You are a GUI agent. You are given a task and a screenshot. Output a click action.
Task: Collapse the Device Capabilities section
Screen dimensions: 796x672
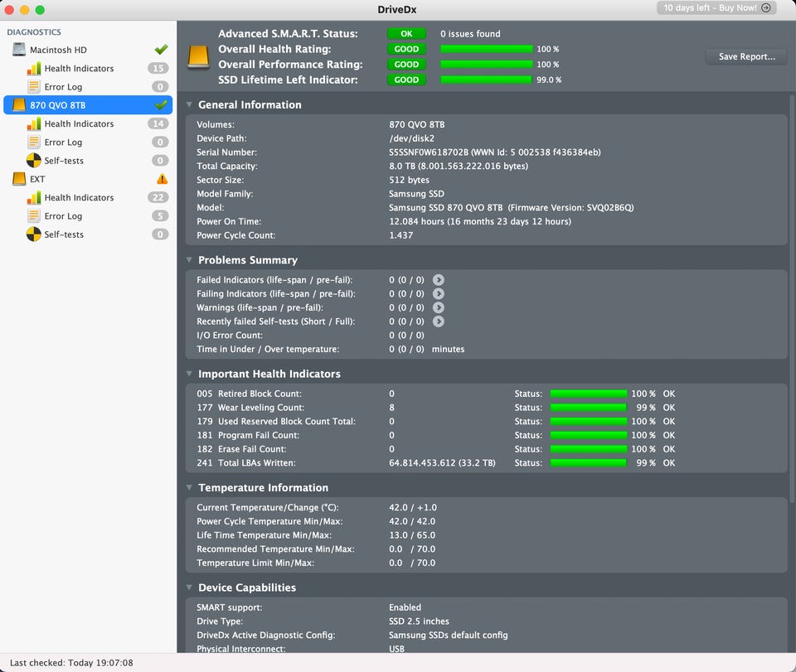[189, 587]
